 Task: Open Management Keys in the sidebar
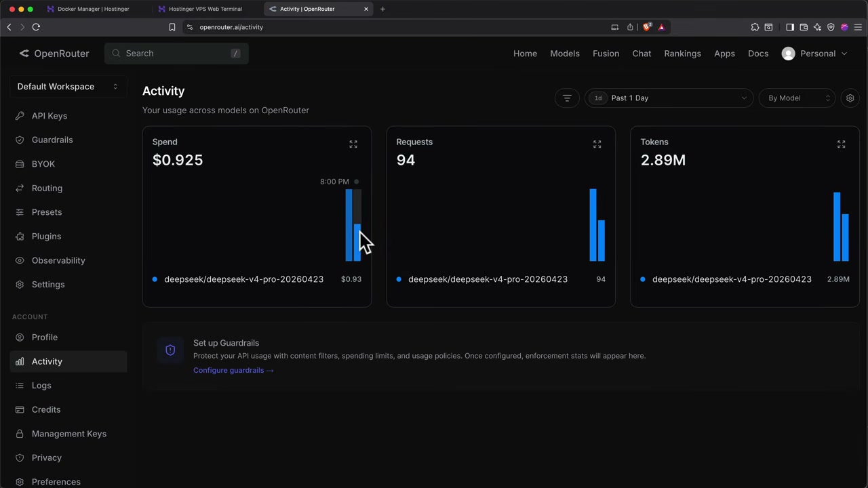pos(68,434)
